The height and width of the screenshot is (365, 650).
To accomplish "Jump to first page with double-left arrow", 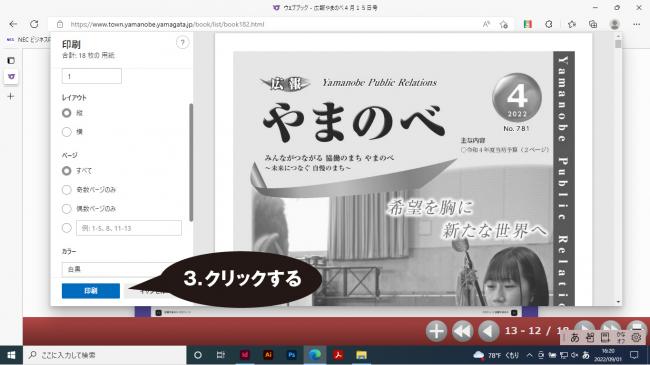I will [x=462, y=331].
